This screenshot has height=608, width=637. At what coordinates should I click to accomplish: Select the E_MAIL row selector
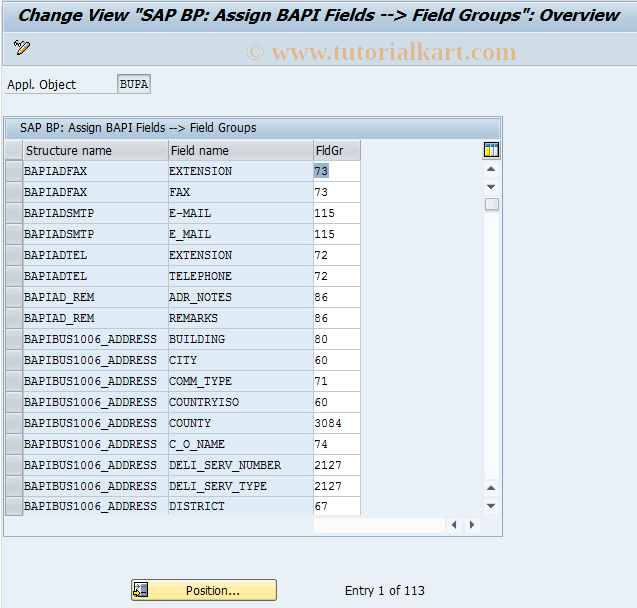point(14,234)
